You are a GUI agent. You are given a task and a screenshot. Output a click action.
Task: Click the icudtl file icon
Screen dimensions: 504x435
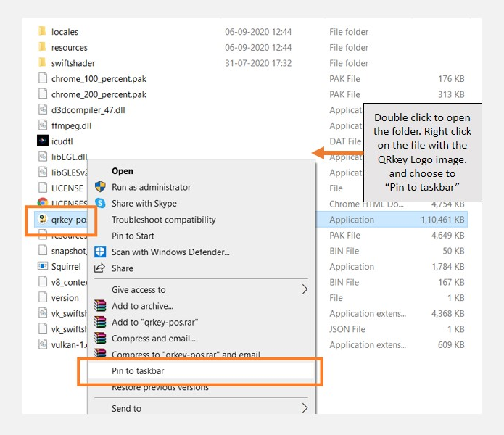tap(43, 141)
